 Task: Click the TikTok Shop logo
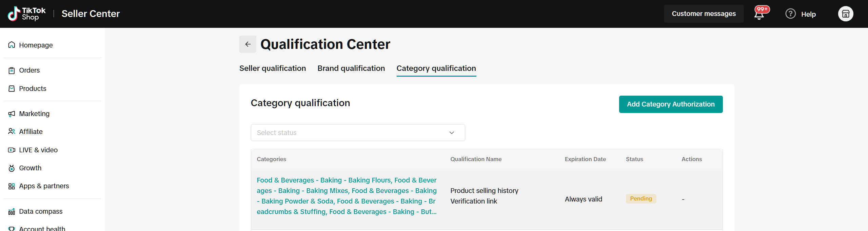26,14
